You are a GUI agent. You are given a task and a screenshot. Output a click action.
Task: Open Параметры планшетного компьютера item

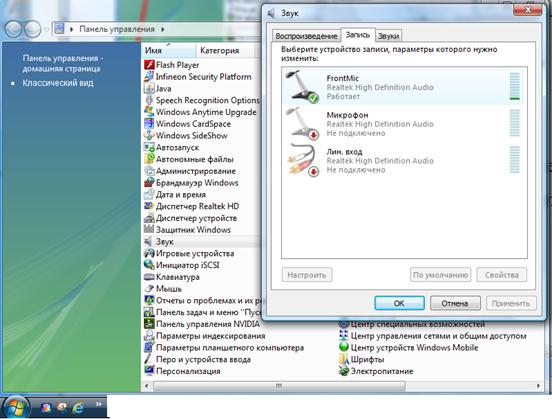[224, 348]
